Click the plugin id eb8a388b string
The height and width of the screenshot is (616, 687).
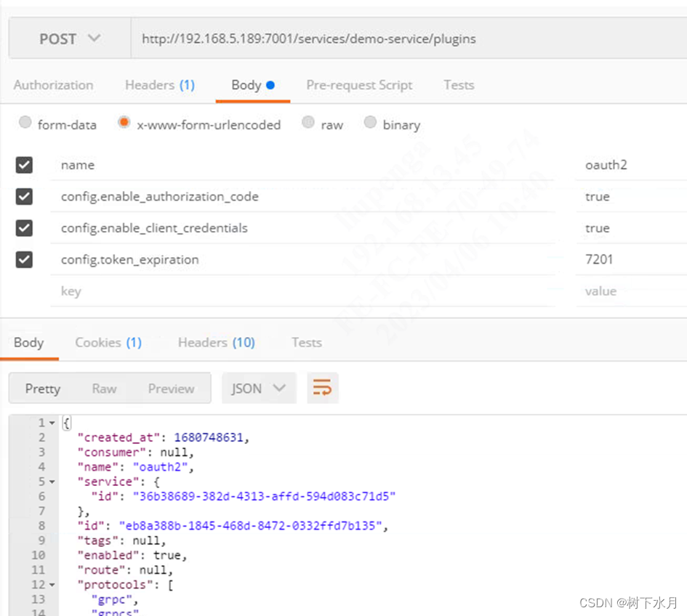pos(251,525)
